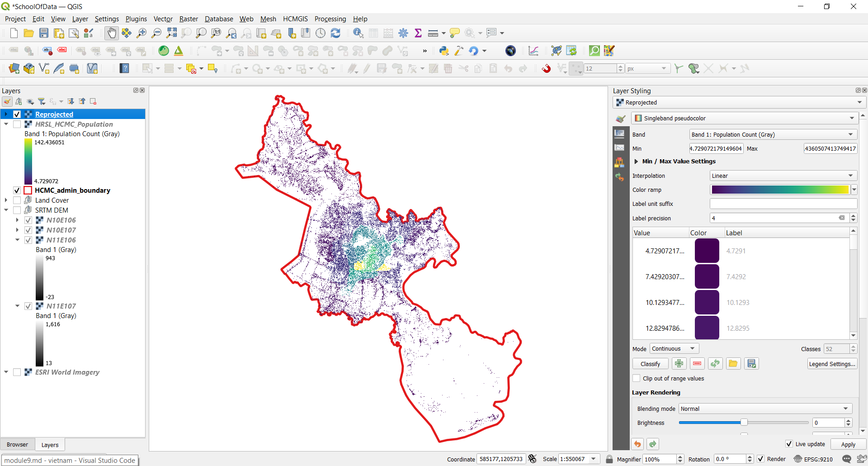The image size is (868, 466).
Task: Toggle the Live update checkbox
Action: 789,444
